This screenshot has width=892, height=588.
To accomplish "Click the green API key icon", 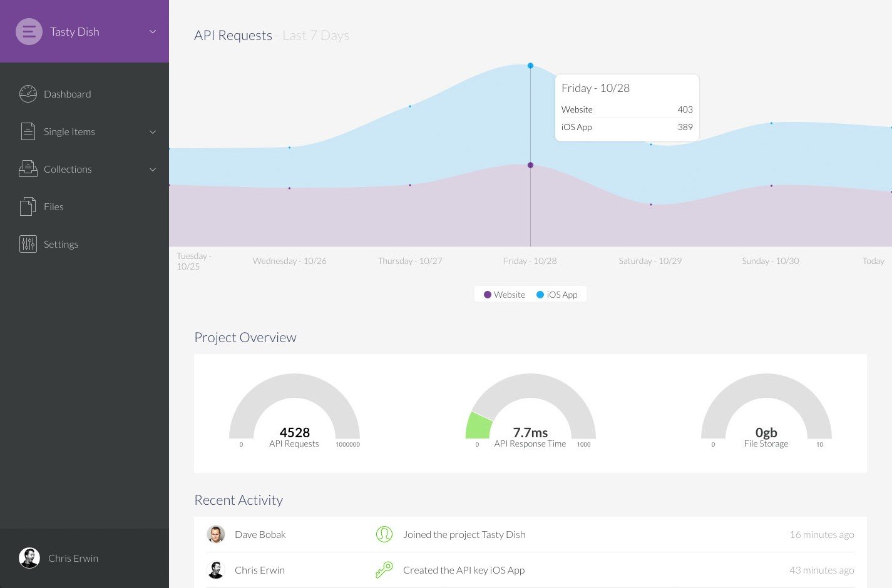I will click(x=384, y=570).
